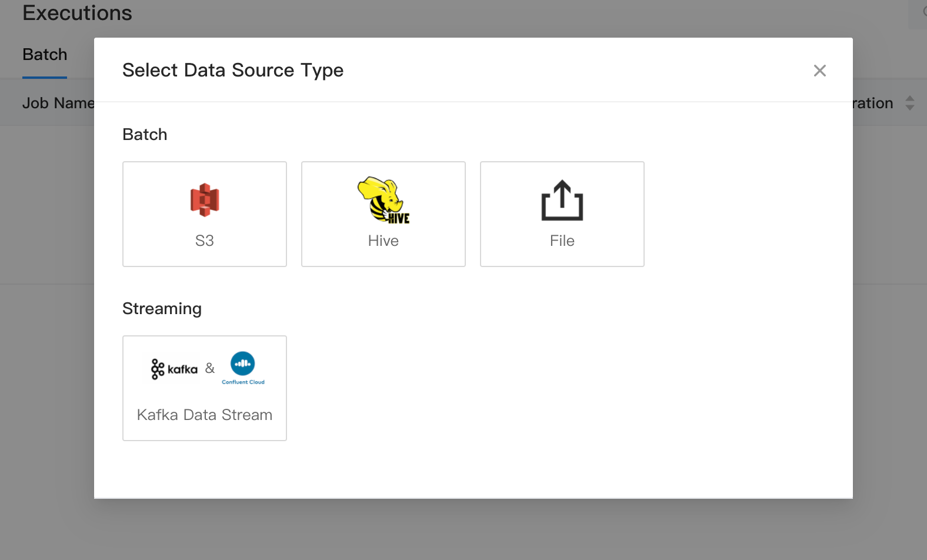Sort by the Duration column arrows

[910, 103]
